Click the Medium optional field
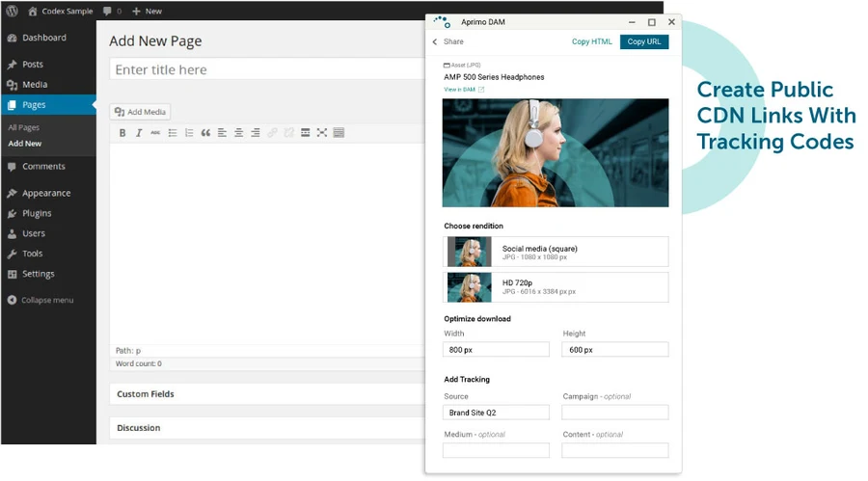This screenshot has height=481, width=868. 496,450
